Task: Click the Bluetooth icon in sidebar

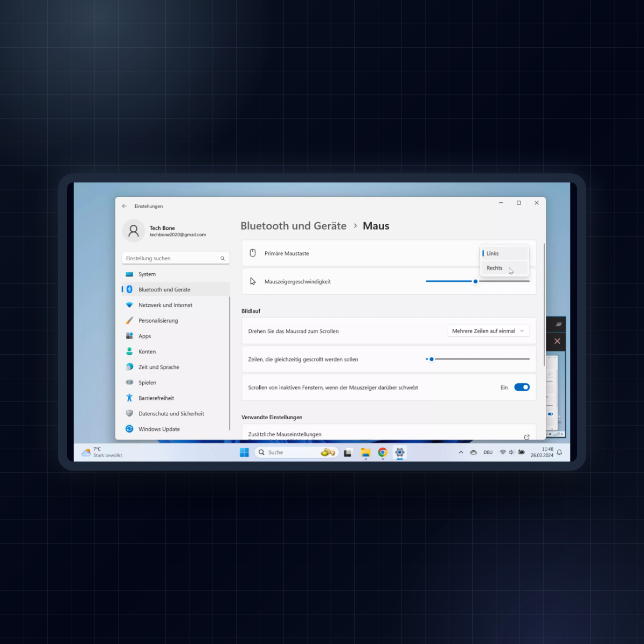Action: pyautogui.click(x=129, y=290)
